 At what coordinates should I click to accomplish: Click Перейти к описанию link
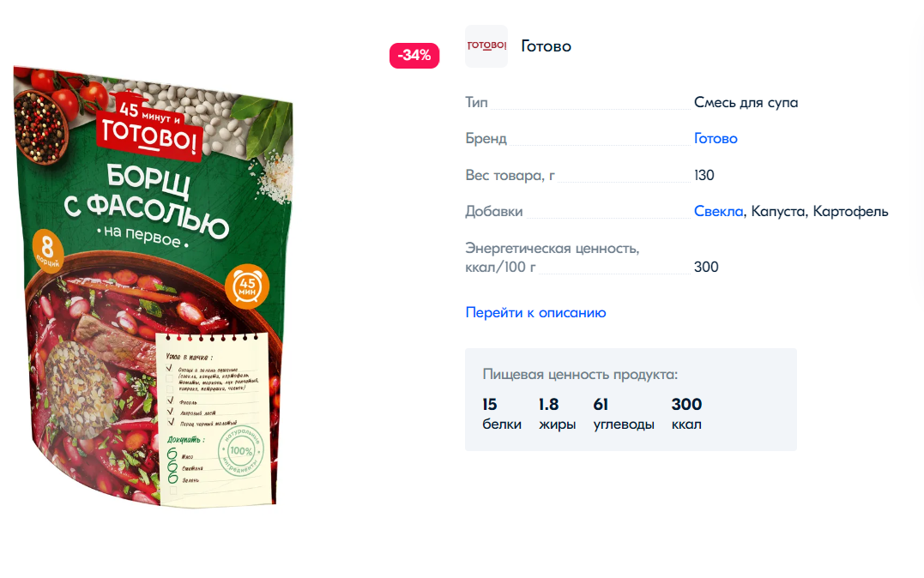[x=535, y=312]
